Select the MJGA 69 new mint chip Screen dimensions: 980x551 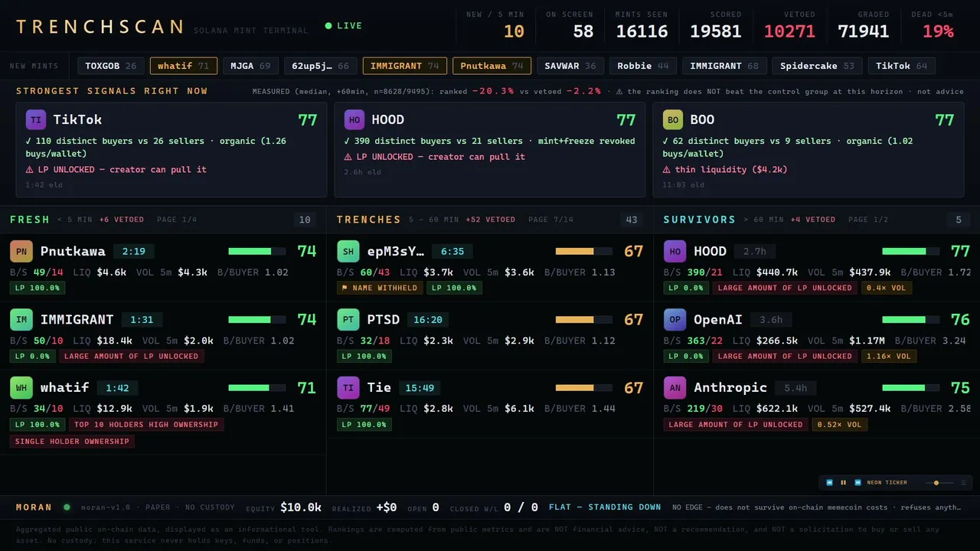coord(251,66)
